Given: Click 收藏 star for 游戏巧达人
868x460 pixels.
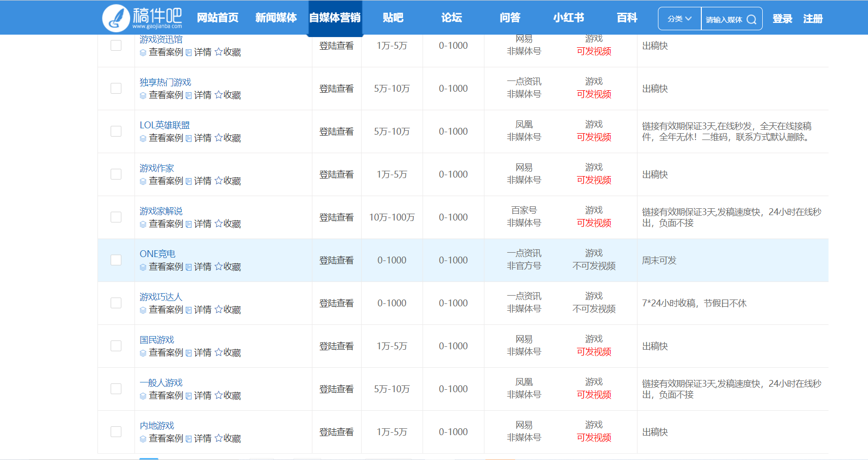Looking at the screenshot, I should (x=228, y=310).
